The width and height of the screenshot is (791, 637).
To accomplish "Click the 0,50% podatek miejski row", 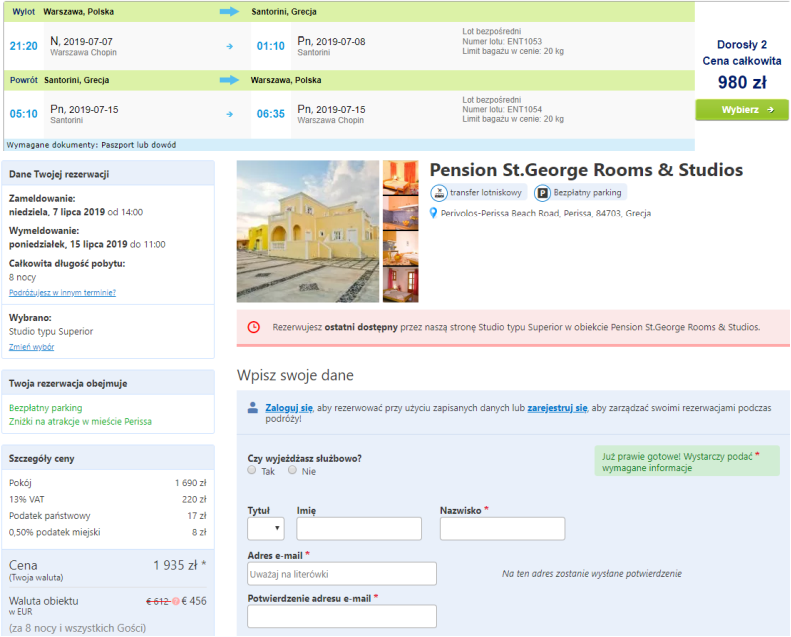I will 107,533.
